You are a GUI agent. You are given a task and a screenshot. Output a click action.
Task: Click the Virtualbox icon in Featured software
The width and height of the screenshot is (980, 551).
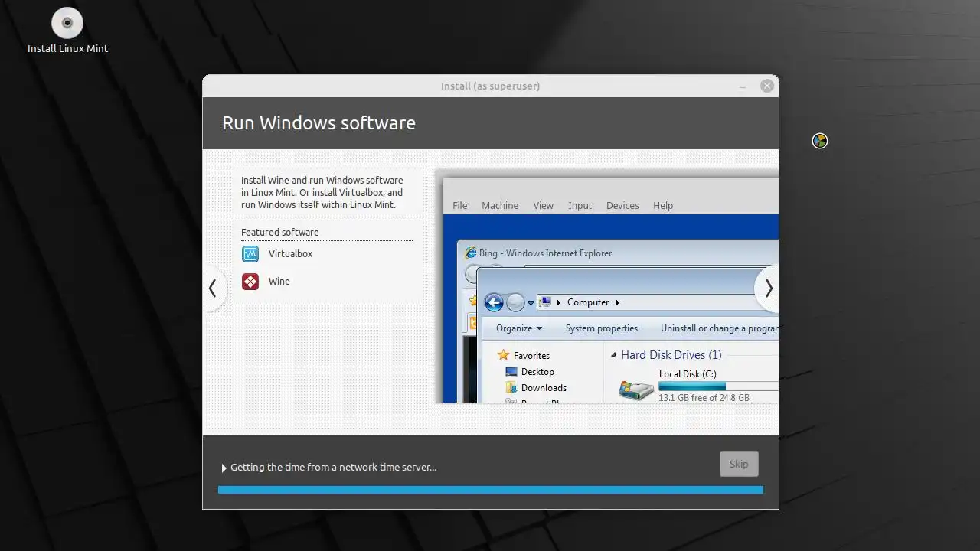click(x=250, y=253)
